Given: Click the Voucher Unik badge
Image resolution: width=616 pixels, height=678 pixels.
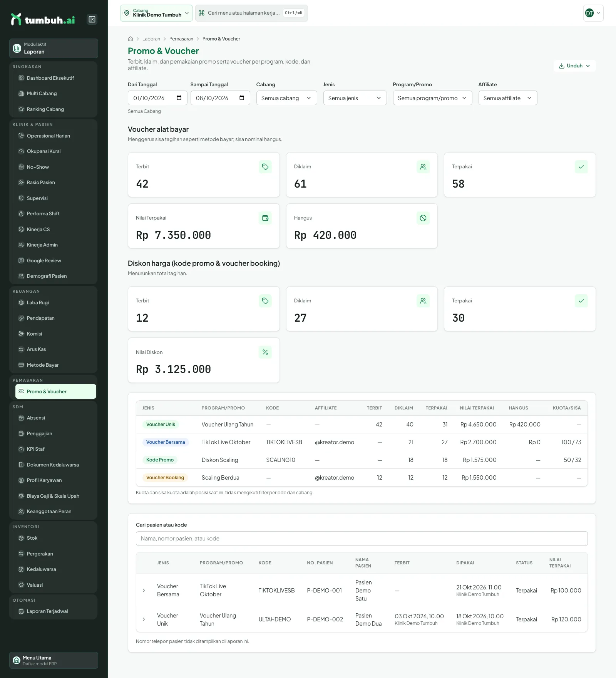Looking at the screenshot, I should pyautogui.click(x=161, y=425).
